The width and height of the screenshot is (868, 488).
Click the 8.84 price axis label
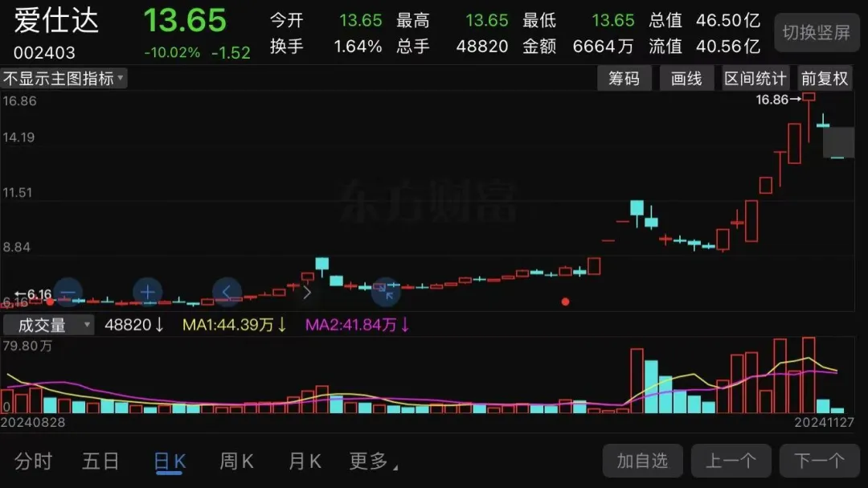(17, 247)
